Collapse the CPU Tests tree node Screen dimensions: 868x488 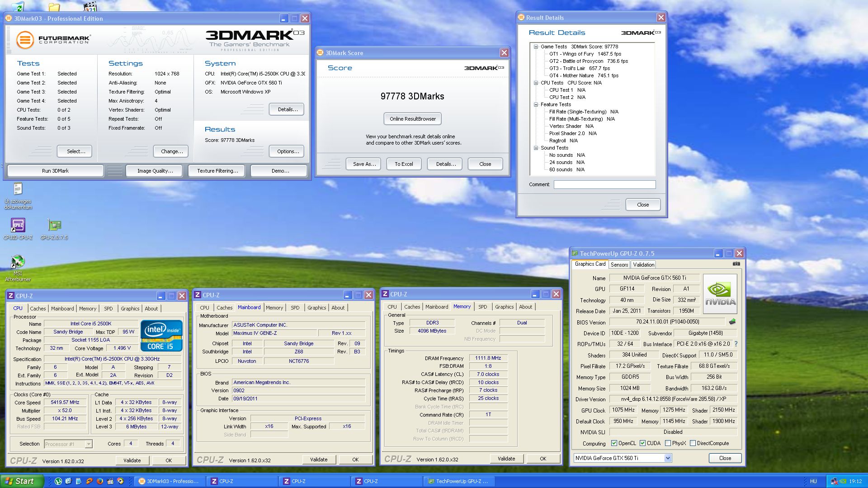pyautogui.click(x=536, y=83)
